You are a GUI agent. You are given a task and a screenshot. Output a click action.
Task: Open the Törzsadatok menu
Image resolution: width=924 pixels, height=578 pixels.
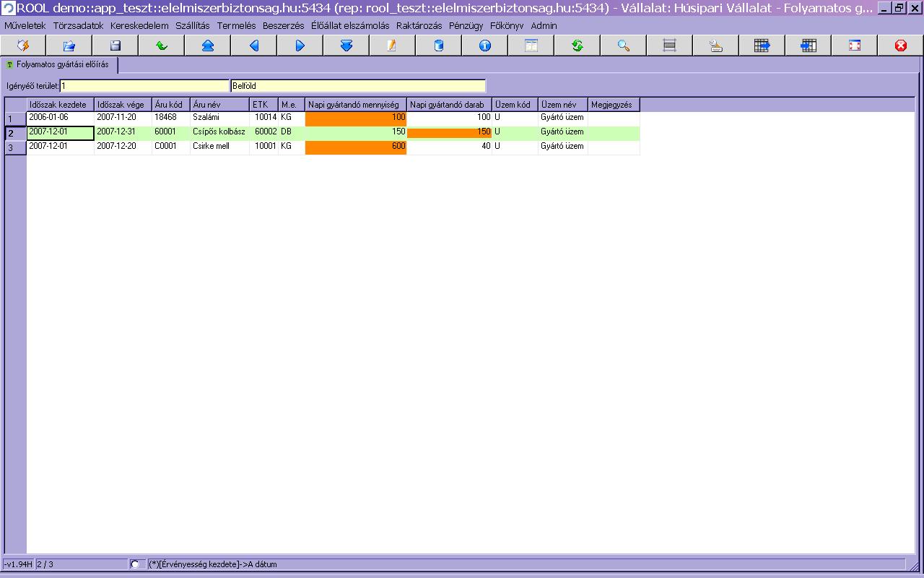click(x=79, y=25)
